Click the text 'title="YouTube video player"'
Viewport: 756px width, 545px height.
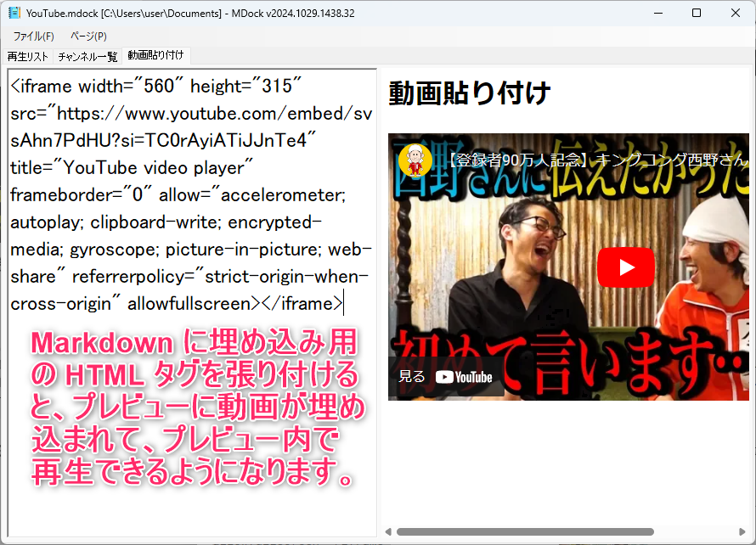coord(131,168)
